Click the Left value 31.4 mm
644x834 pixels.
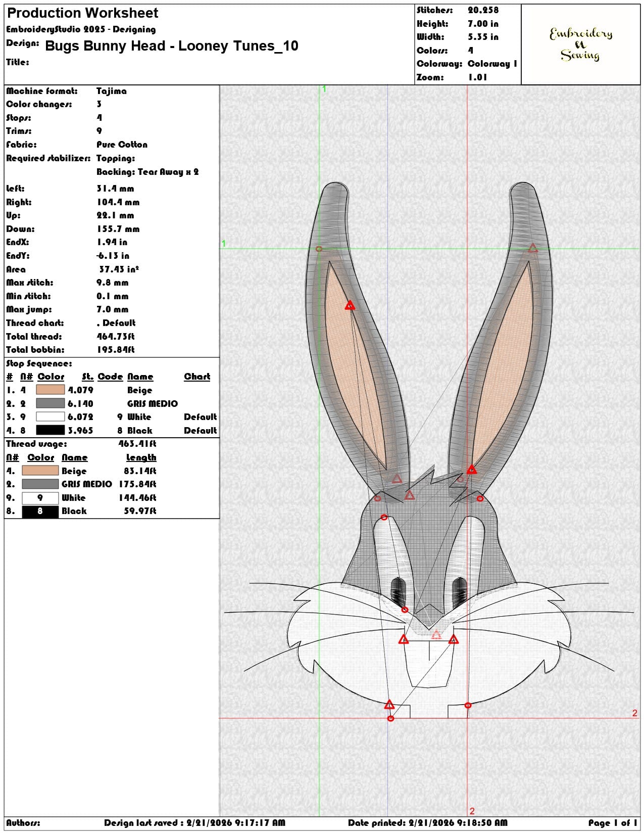[x=115, y=189]
